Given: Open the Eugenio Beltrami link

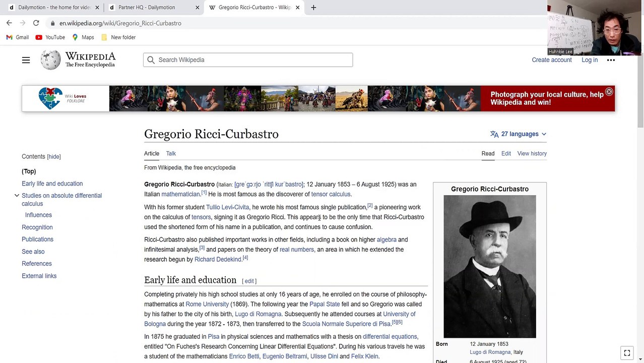Looking at the screenshot, I should [x=285, y=356].
